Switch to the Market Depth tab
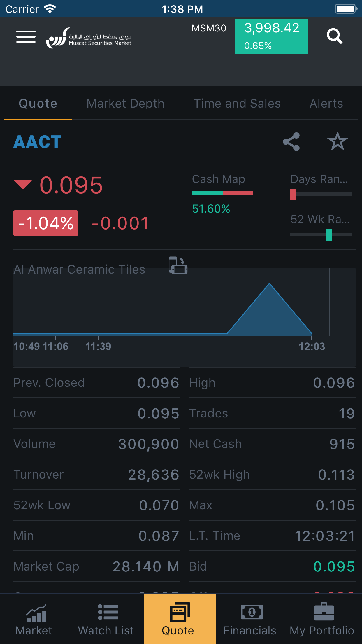The width and height of the screenshot is (362, 644). coord(125,104)
